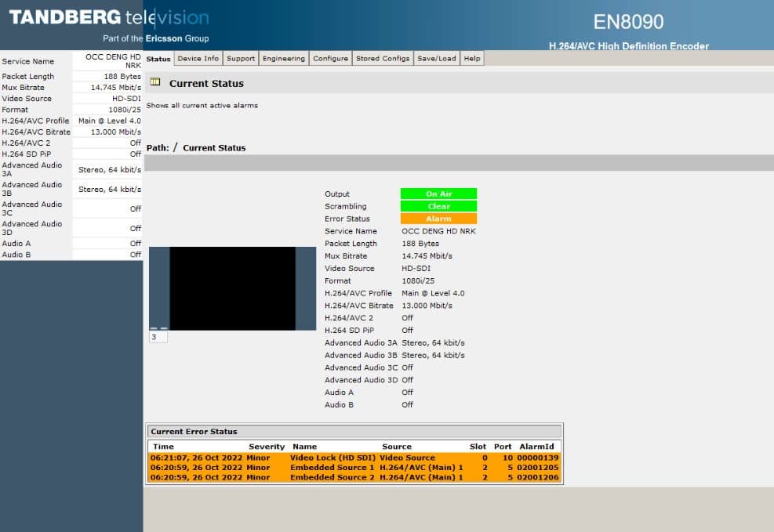Click the input field showing 3
774x532 pixels.
click(x=158, y=335)
